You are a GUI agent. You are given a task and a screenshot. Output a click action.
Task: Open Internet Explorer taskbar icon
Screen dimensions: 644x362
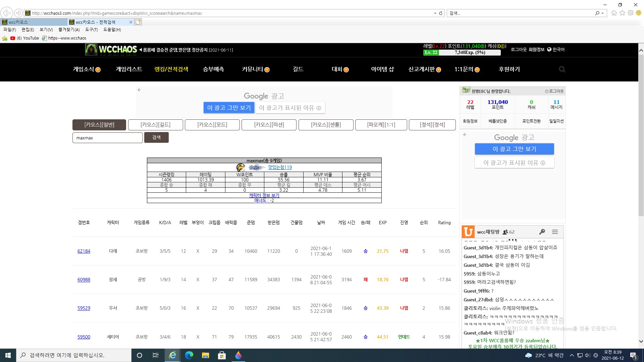coord(172,355)
